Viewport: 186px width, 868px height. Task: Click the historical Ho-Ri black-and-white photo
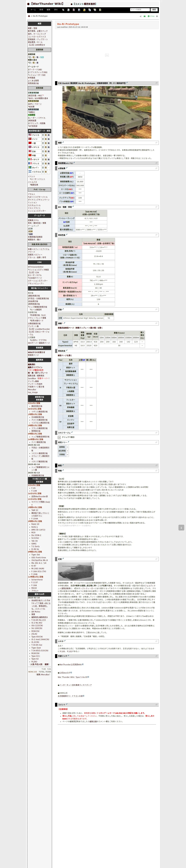[76, 571]
